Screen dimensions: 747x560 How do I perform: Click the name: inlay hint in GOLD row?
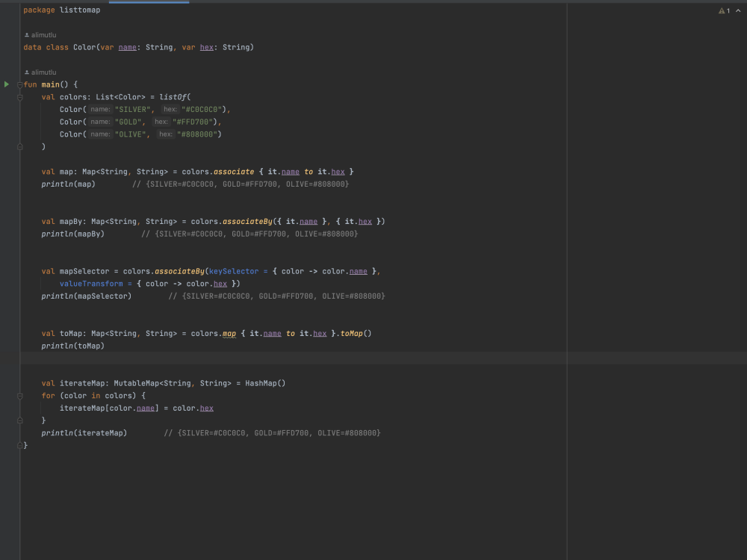(100, 122)
